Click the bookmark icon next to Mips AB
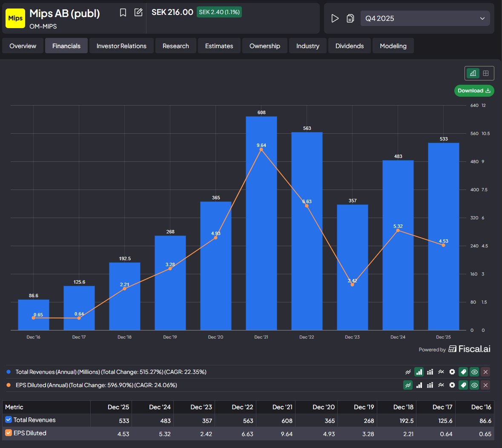 (x=123, y=13)
